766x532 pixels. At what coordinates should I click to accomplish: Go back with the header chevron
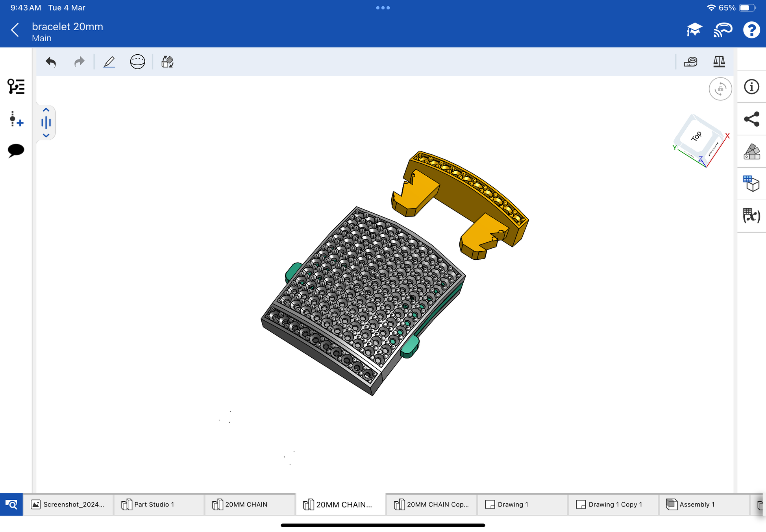tap(15, 30)
